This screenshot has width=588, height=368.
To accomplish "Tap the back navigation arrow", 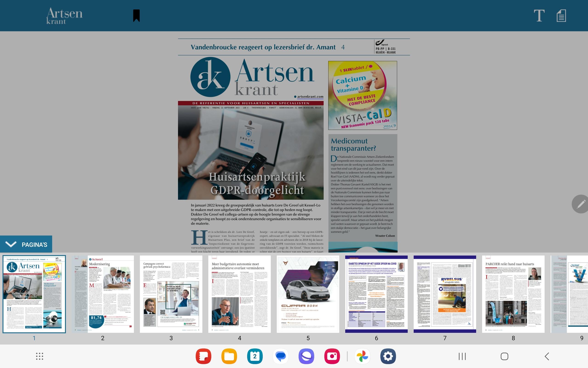I will point(547,356).
